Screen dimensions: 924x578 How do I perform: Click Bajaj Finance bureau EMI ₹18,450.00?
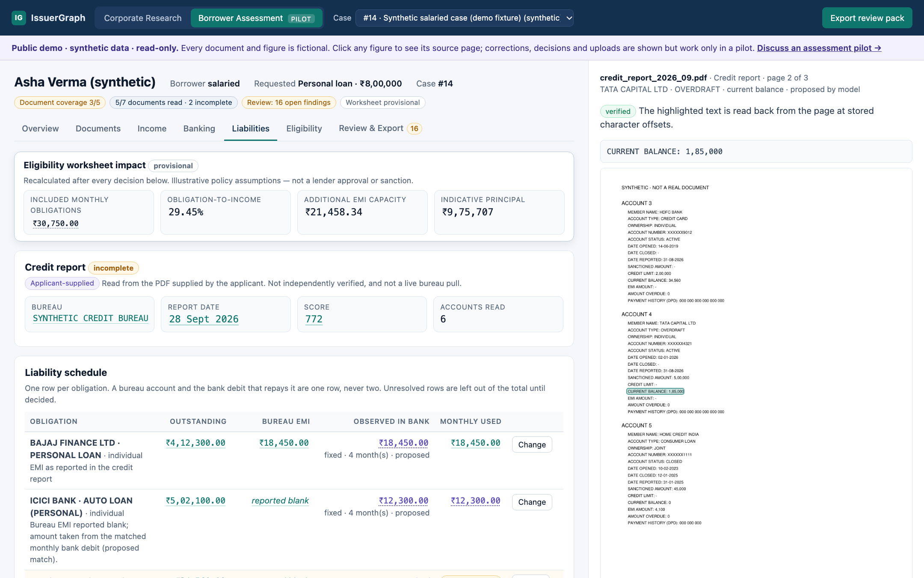coord(284,443)
